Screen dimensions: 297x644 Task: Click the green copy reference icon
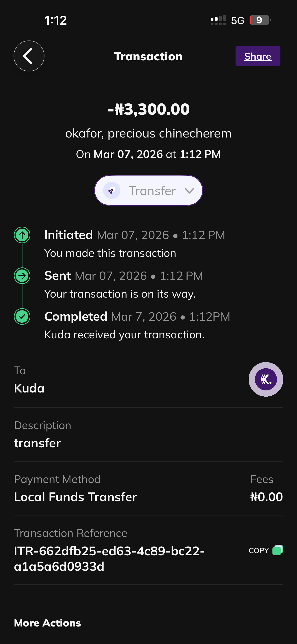[x=277, y=550]
